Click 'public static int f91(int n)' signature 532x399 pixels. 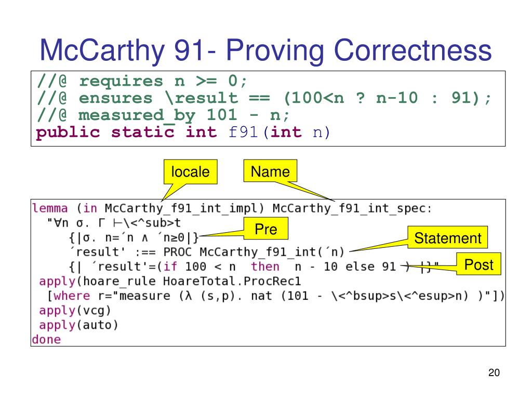[x=183, y=132]
